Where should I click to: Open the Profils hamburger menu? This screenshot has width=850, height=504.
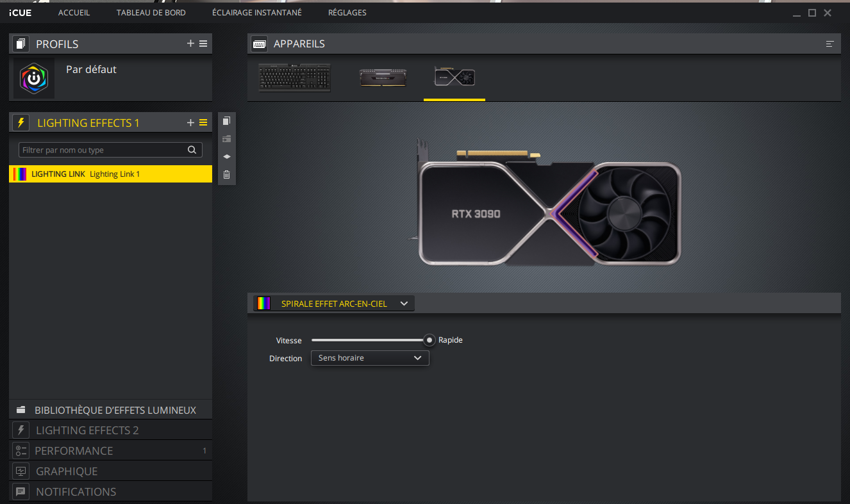pyautogui.click(x=203, y=44)
